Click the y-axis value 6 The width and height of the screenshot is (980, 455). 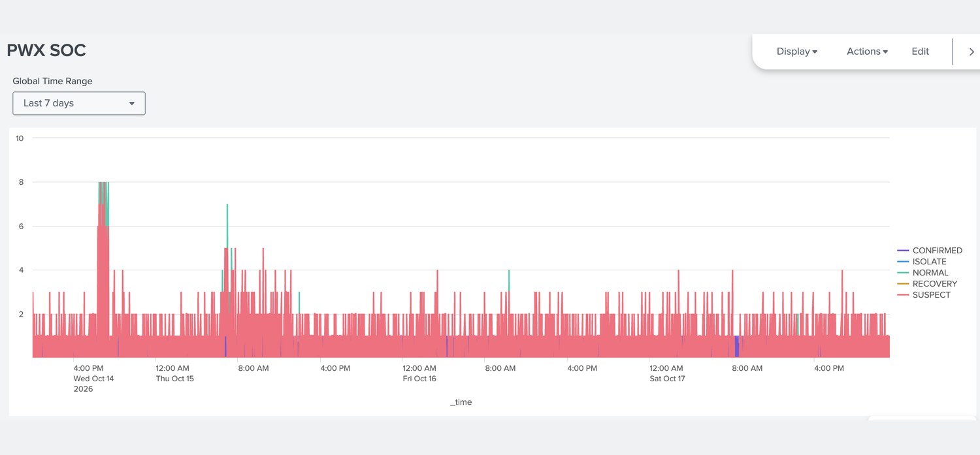21,227
